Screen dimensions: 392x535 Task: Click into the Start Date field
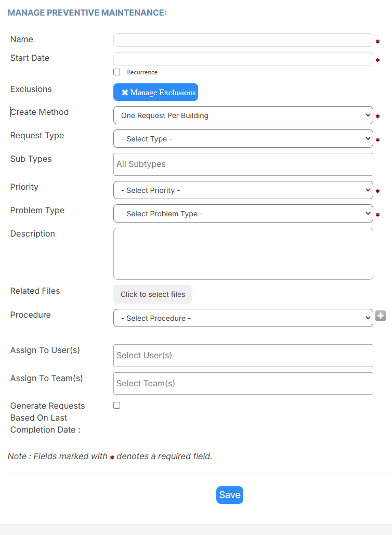(x=243, y=59)
